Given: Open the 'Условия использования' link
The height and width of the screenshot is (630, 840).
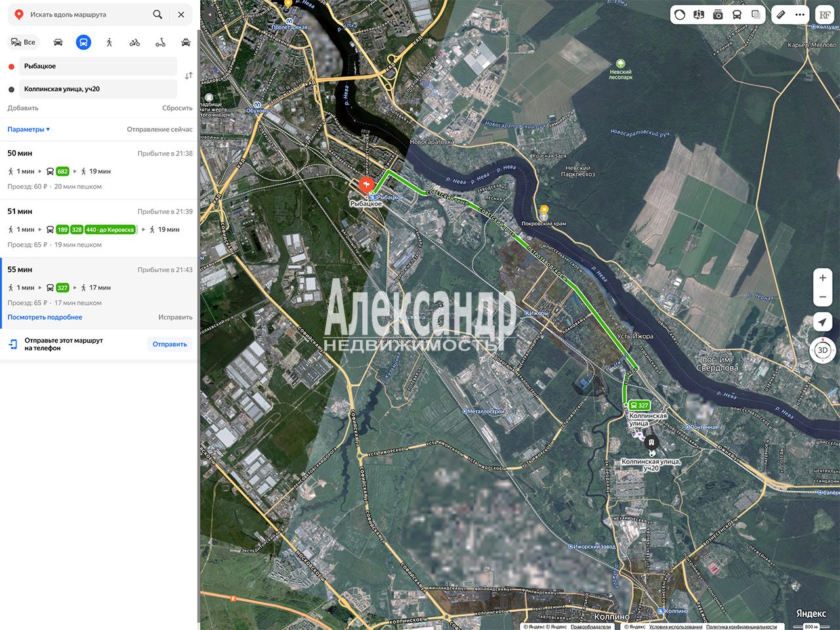Looking at the screenshot, I should coord(675,627).
